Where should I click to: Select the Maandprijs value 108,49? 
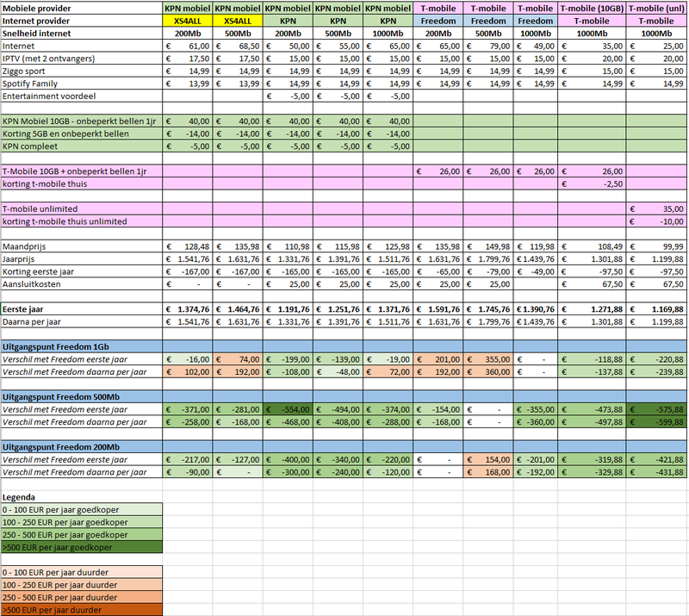[592, 246]
